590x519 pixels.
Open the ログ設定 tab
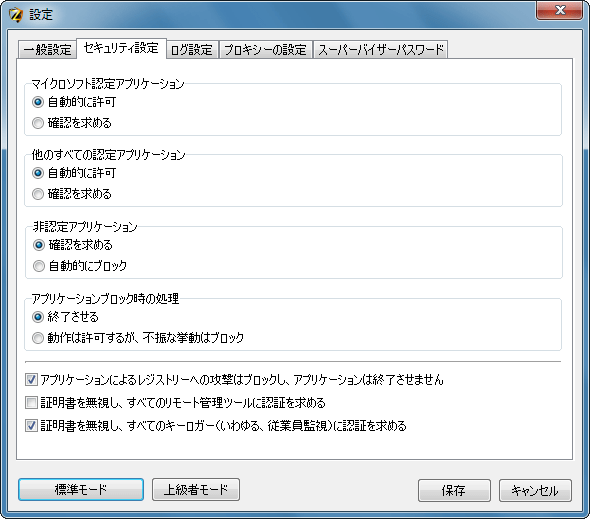coord(192,50)
